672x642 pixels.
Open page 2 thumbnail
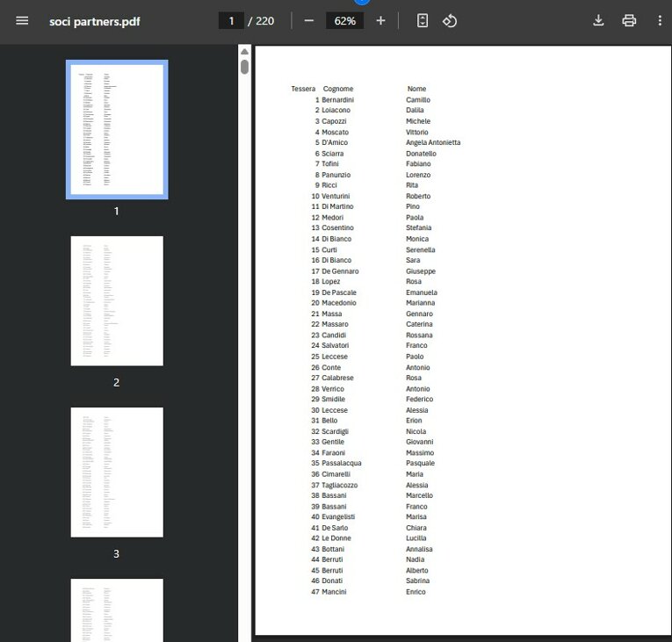117,300
